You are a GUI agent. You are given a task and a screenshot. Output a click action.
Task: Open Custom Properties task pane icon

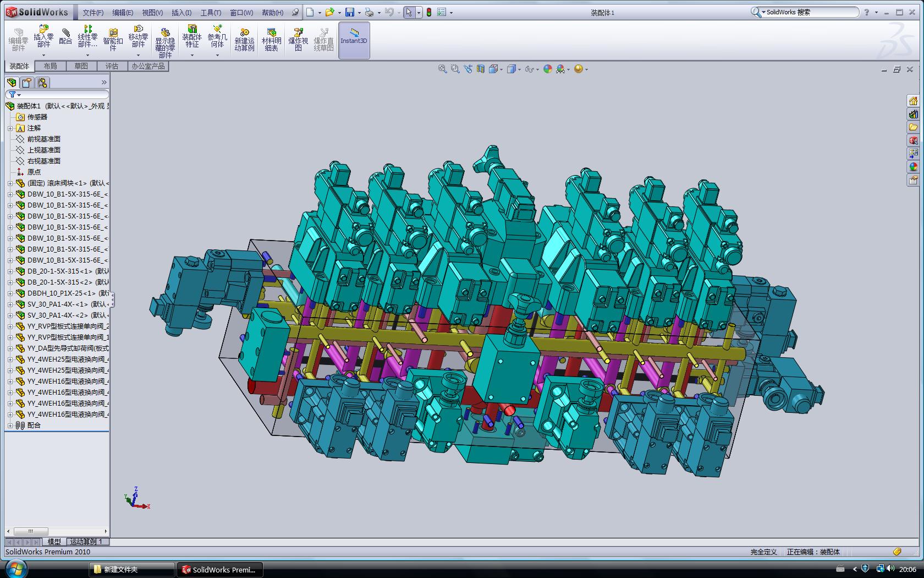pos(913,180)
